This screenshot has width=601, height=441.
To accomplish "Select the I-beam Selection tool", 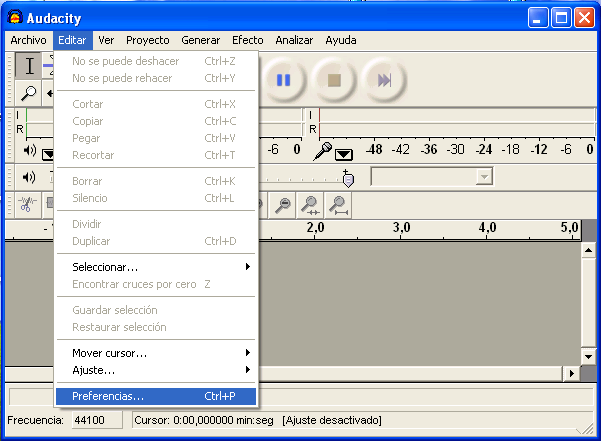I will (30, 67).
